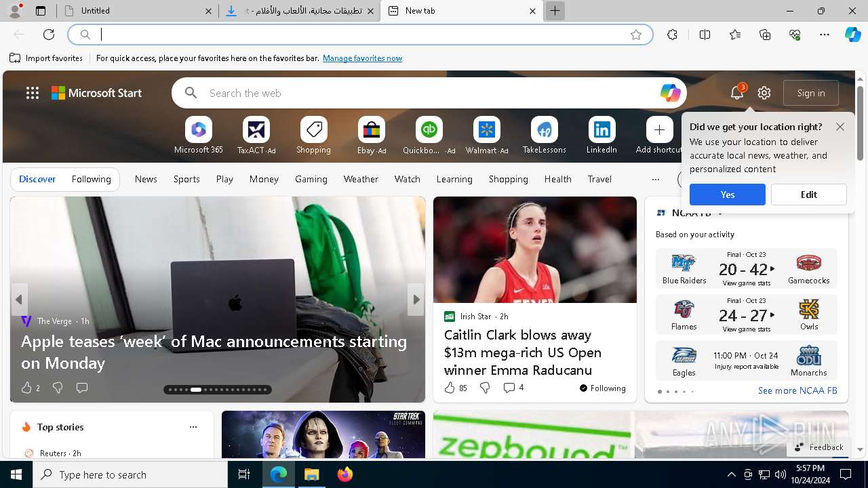Go to previous carousel story
The width and height of the screenshot is (868, 488).
(x=19, y=300)
